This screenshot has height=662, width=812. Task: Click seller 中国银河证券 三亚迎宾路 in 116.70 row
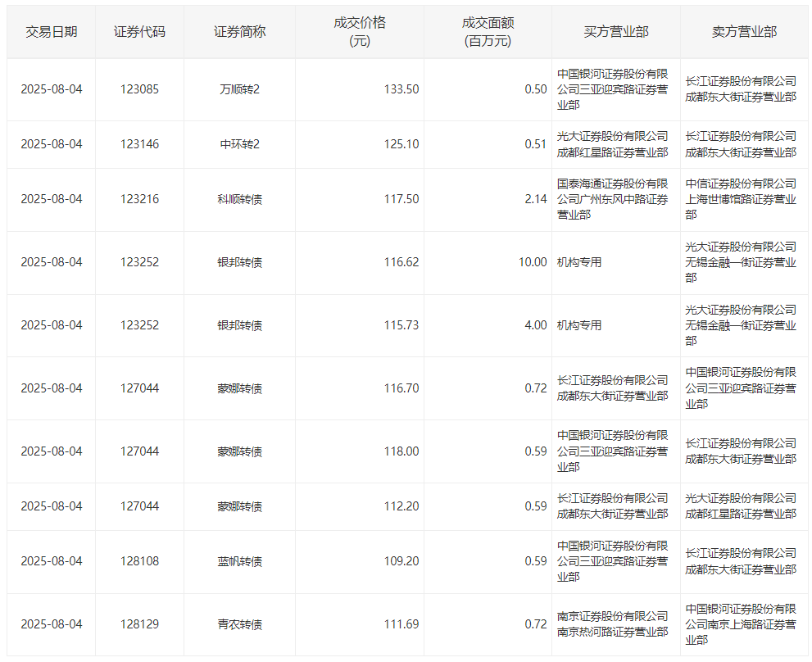coord(741,388)
